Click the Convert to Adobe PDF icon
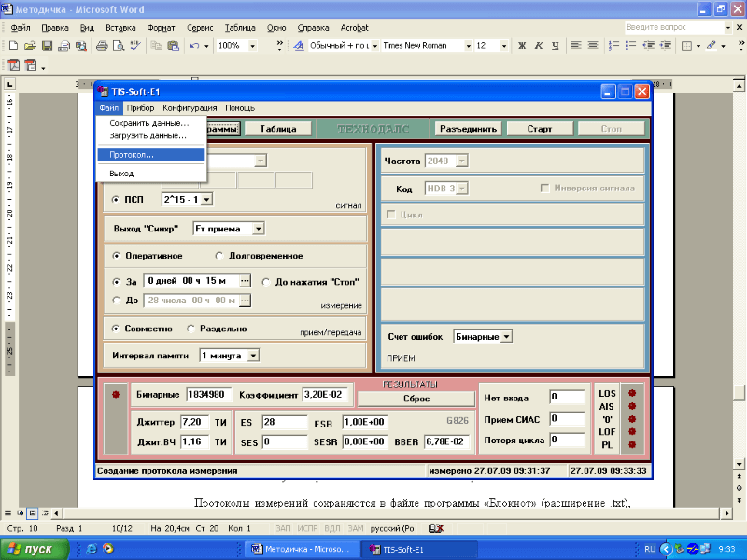 coord(13,64)
